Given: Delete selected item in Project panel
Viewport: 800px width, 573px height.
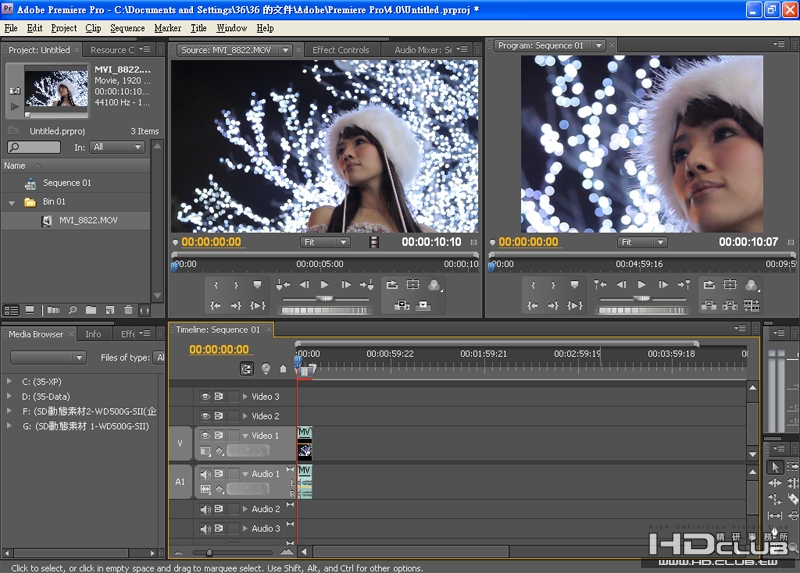Looking at the screenshot, I should (x=129, y=310).
